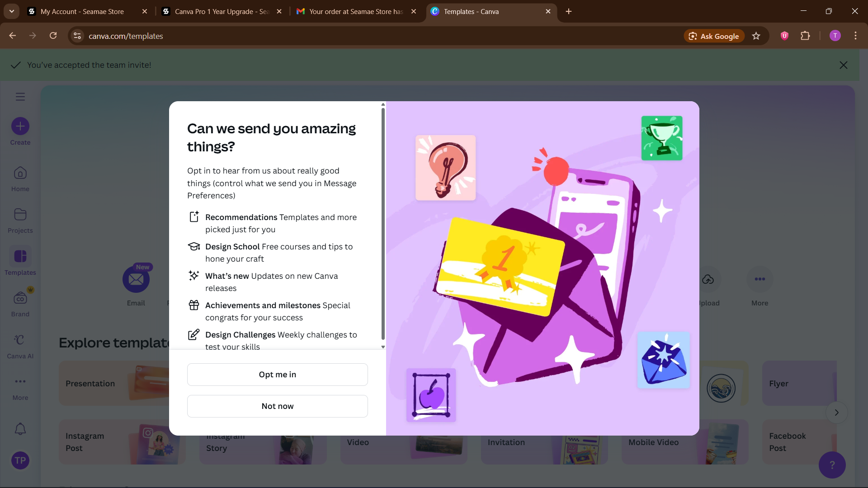Image resolution: width=868 pixels, height=488 pixels.
Task: Expand the Chrome tab search dropdown
Action: point(12,11)
